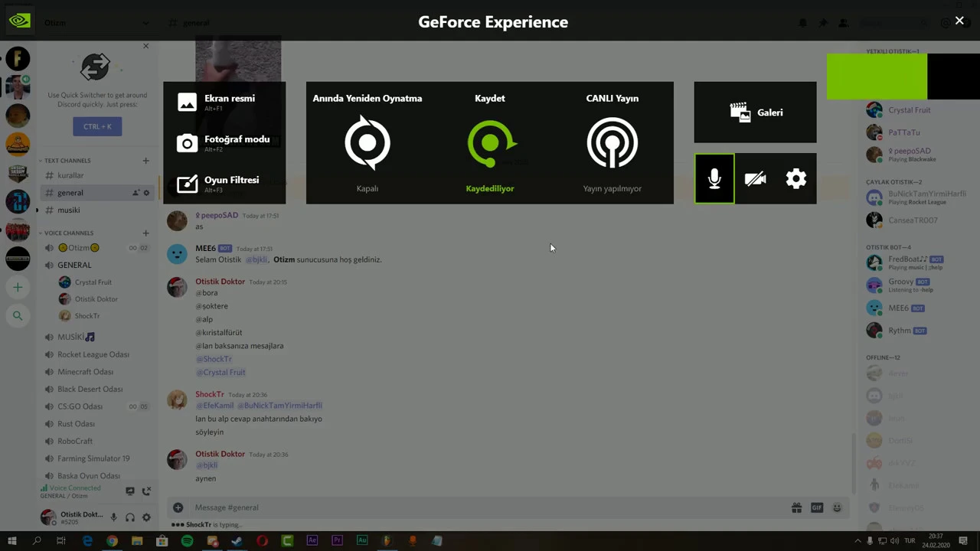Click the @Crystal Fruit mention

220,372
